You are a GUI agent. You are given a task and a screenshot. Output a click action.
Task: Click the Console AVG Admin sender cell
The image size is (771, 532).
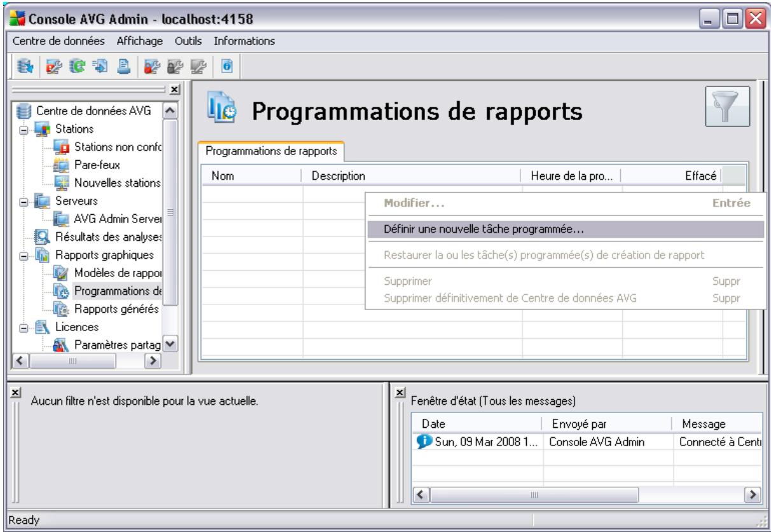coord(607,442)
